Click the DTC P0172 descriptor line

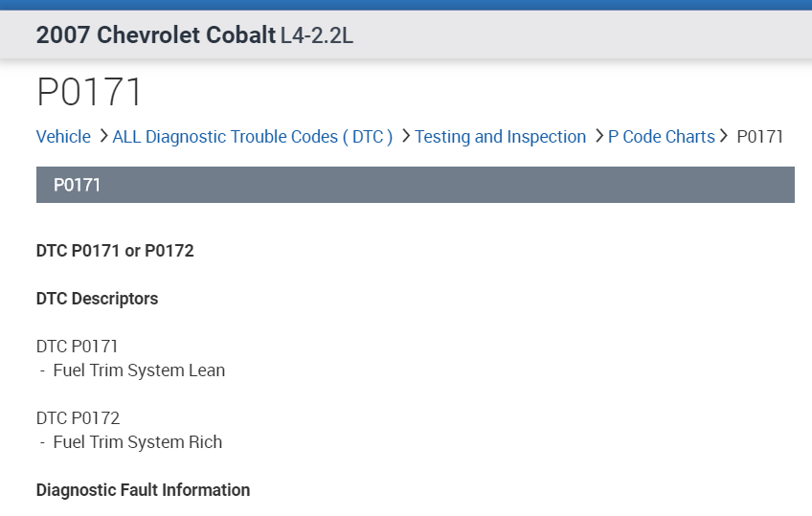[78, 418]
